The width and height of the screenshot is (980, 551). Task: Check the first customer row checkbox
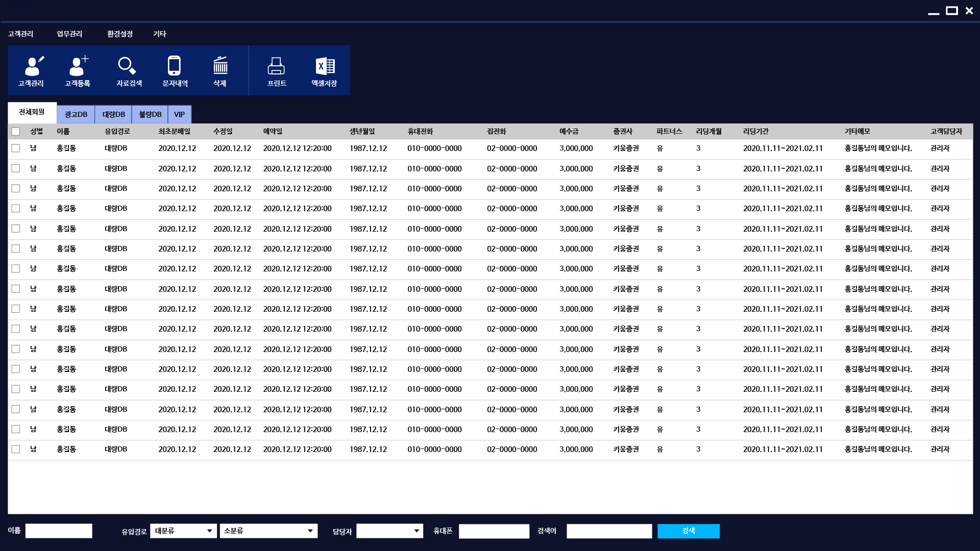16,148
